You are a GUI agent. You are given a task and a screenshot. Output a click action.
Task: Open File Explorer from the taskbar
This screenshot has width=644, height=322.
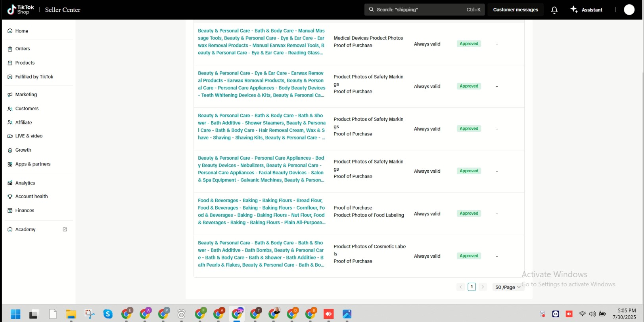click(71, 314)
